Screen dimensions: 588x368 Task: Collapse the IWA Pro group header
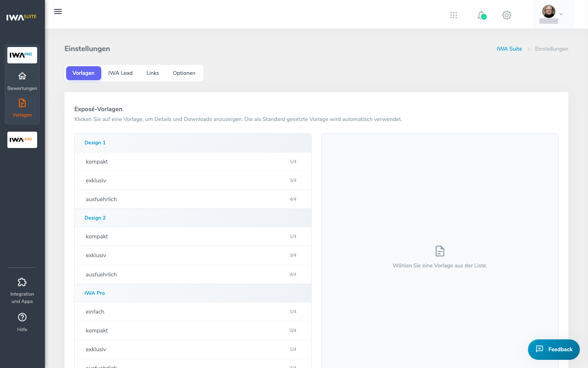coord(193,293)
